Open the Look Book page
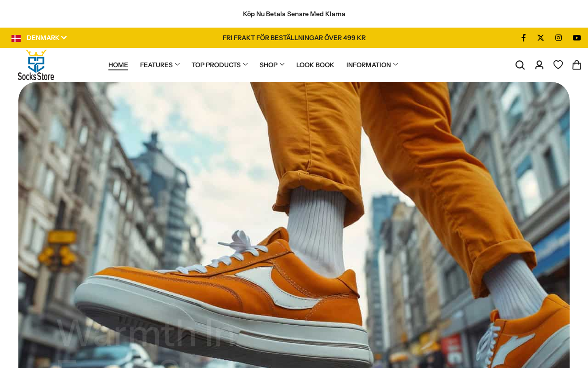Image resolution: width=588 pixels, height=368 pixels. pos(315,65)
